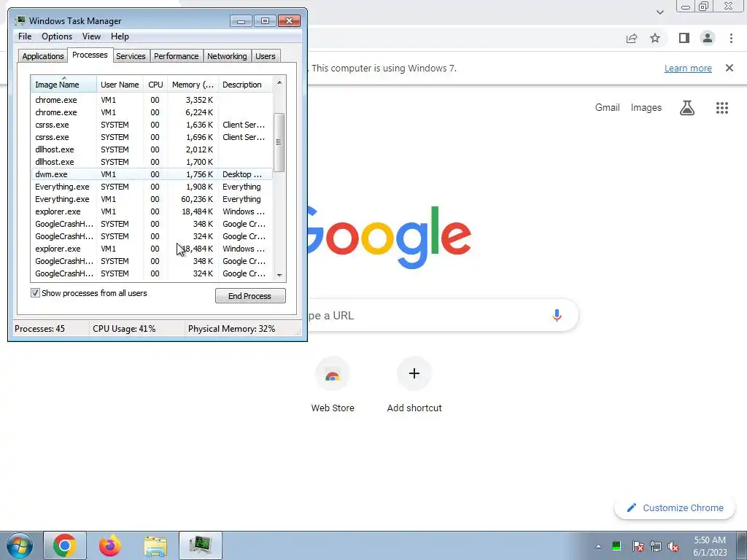Click the Windows Start orb
Screen dimensions: 747x560
[20, 545]
